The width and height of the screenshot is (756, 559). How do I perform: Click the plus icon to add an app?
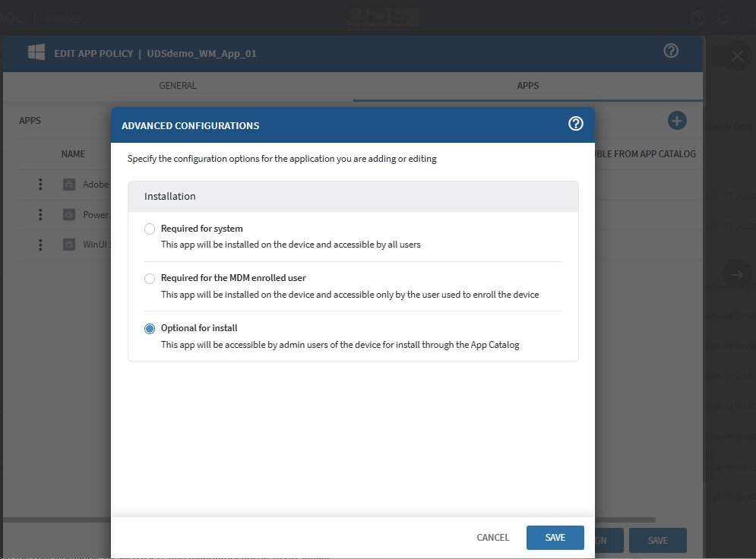(x=677, y=121)
